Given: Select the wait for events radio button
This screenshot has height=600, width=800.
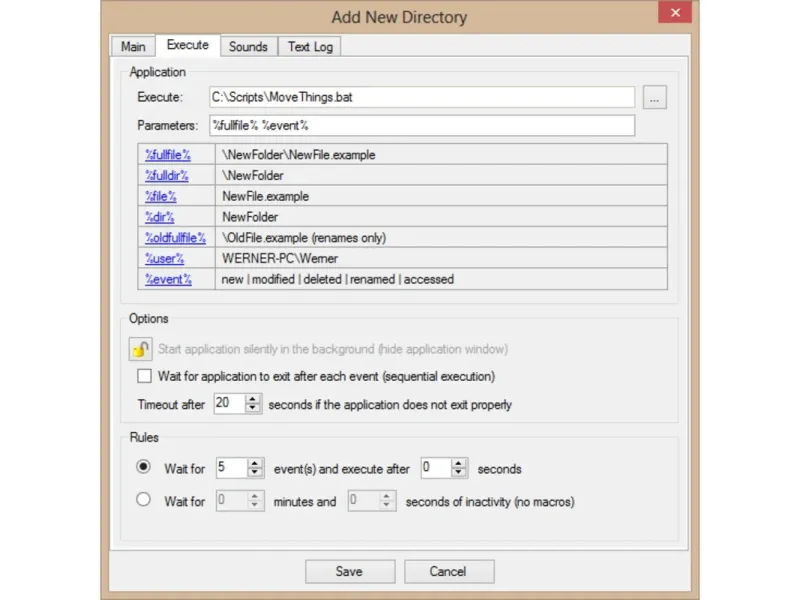Looking at the screenshot, I should (x=143, y=467).
